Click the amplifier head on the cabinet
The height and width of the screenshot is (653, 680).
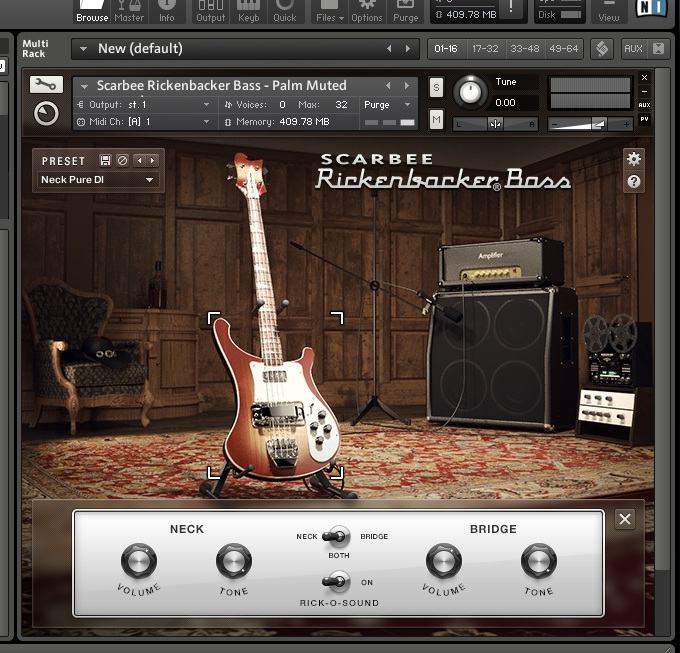[x=500, y=261]
